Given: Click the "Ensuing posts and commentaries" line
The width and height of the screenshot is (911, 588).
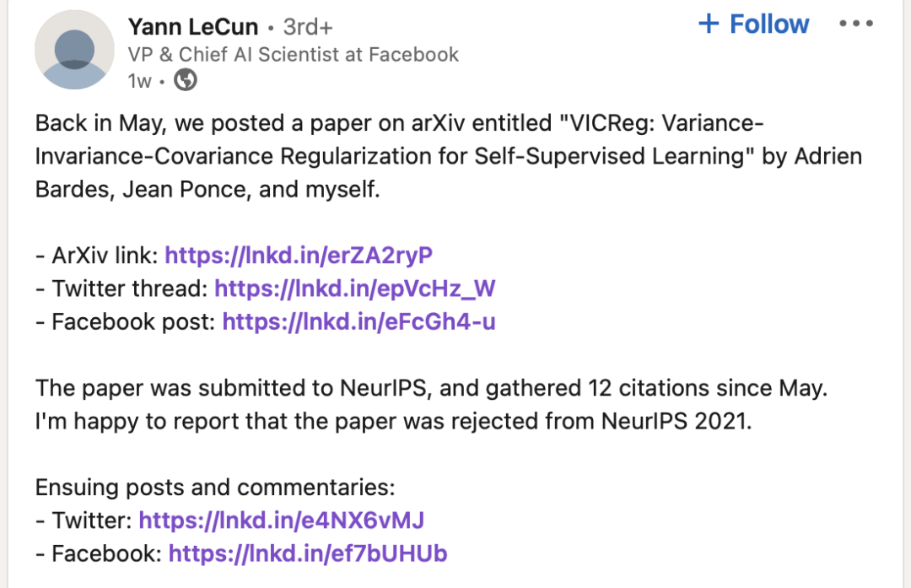Looking at the screenshot, I should pyautogui.click(x=215, y=487).
